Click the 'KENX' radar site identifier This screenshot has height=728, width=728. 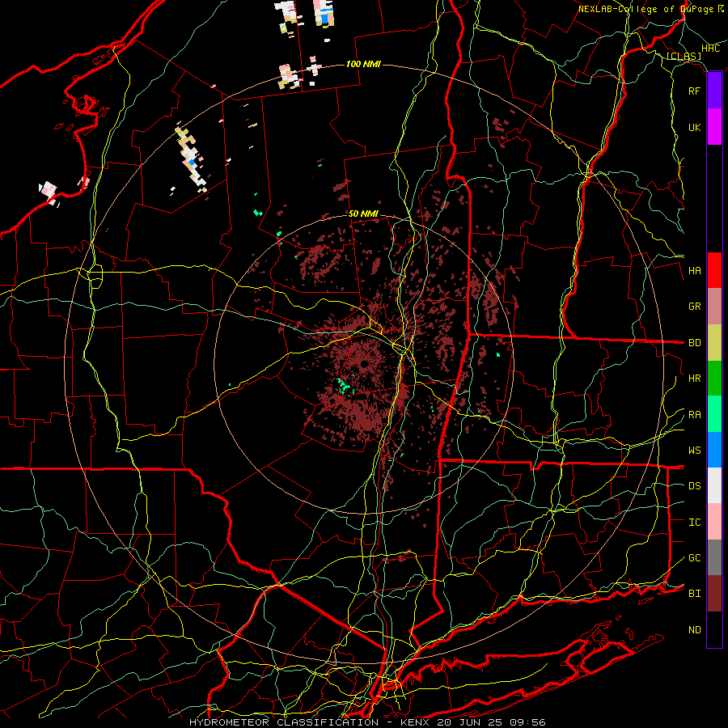click(x=415, y=722)
